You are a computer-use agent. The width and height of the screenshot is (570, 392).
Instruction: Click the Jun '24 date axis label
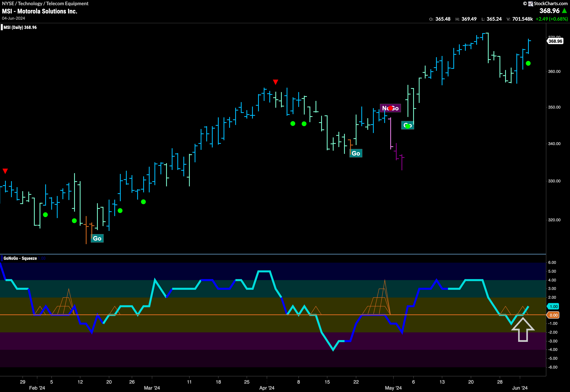[x=520, y=388]
